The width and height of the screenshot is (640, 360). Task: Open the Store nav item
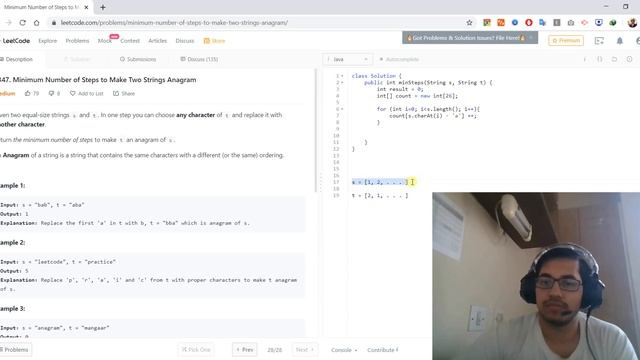[x=214, y=41]
